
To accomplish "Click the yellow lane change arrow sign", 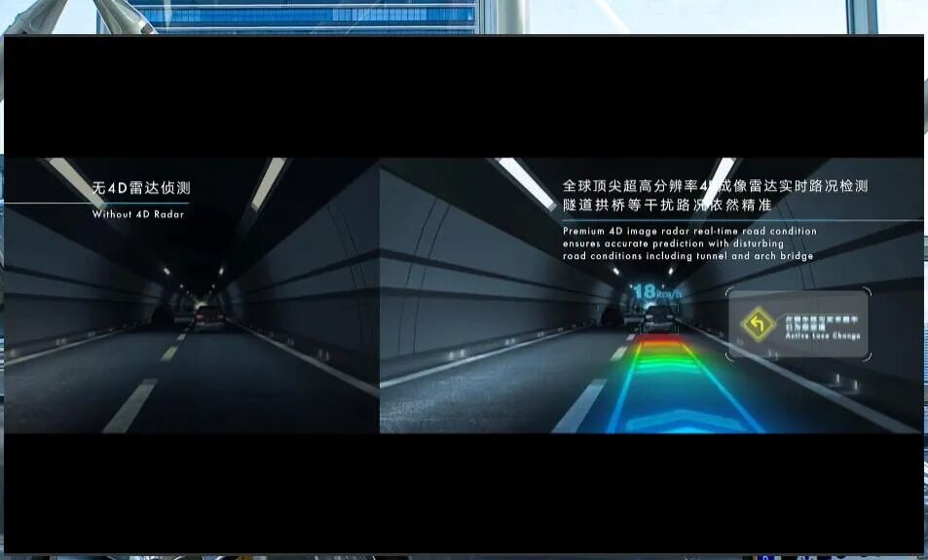I will (x=758, y=323).
